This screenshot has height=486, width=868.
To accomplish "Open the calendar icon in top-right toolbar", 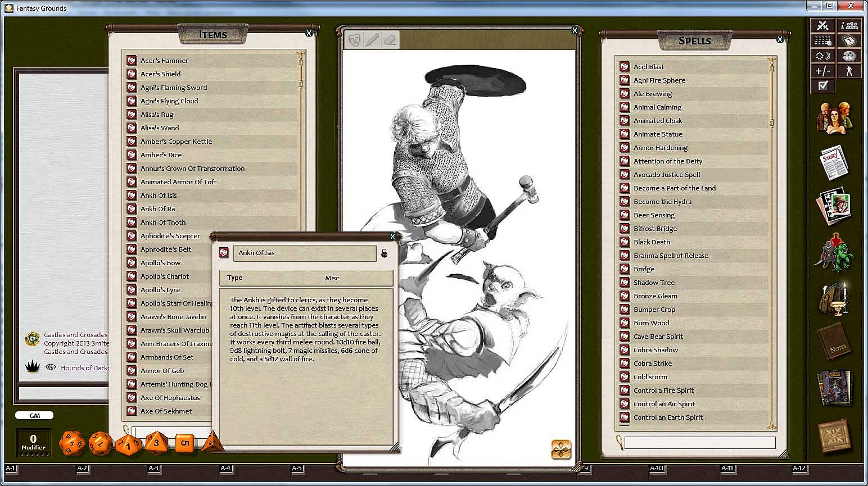I will (x=849, y=41).
